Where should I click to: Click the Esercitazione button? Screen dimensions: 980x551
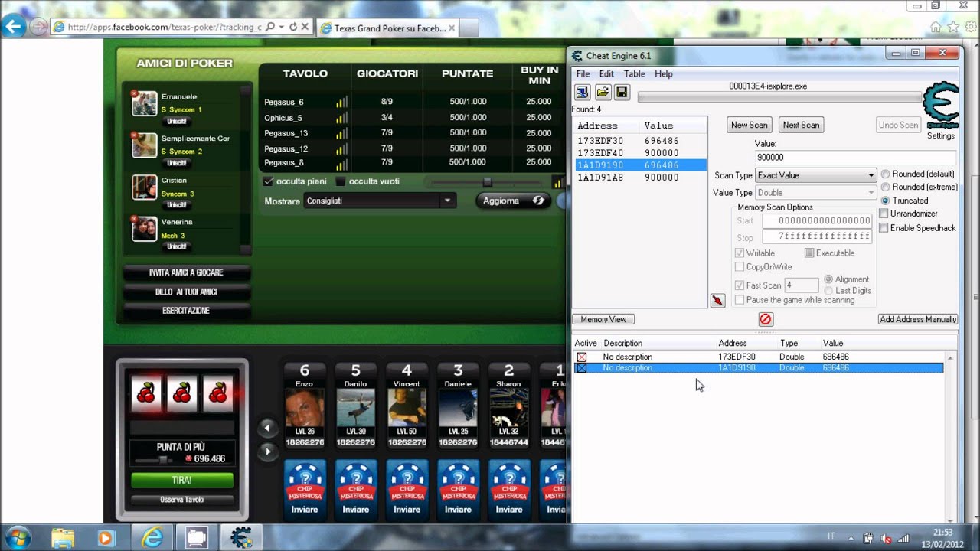[186, 311]
